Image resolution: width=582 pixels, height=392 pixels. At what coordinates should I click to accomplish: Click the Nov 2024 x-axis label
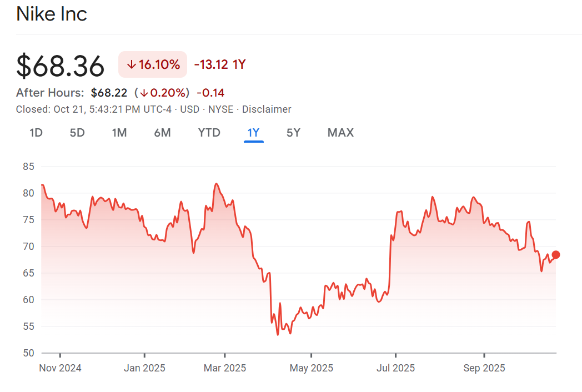click(x=60, y=368)
